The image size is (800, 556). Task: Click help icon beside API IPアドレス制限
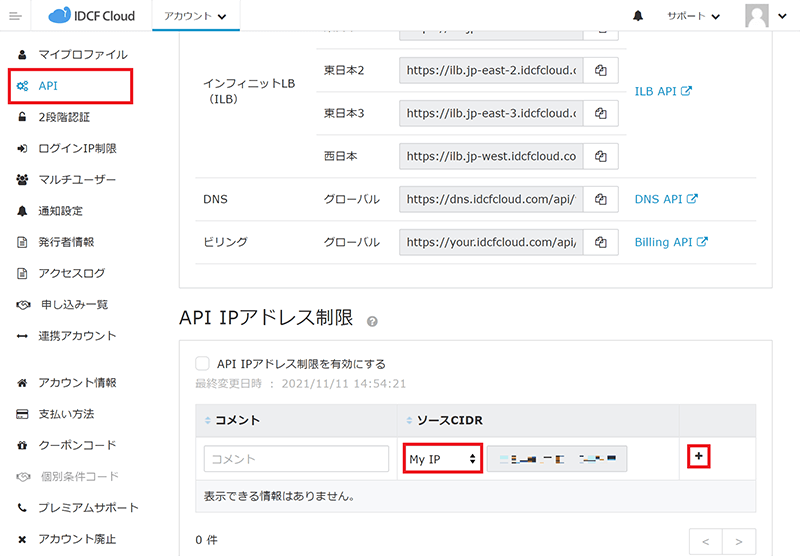pos(372,321)
